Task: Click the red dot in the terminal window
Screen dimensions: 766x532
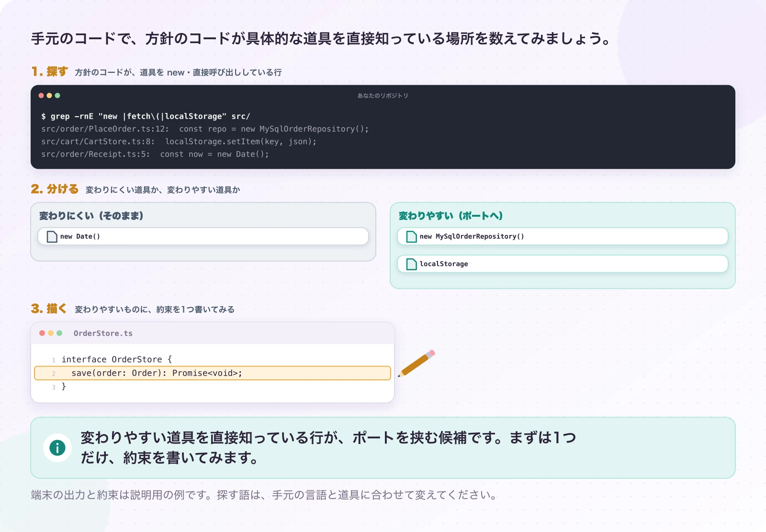Action: pyautogui.click(x=41, y=96)
